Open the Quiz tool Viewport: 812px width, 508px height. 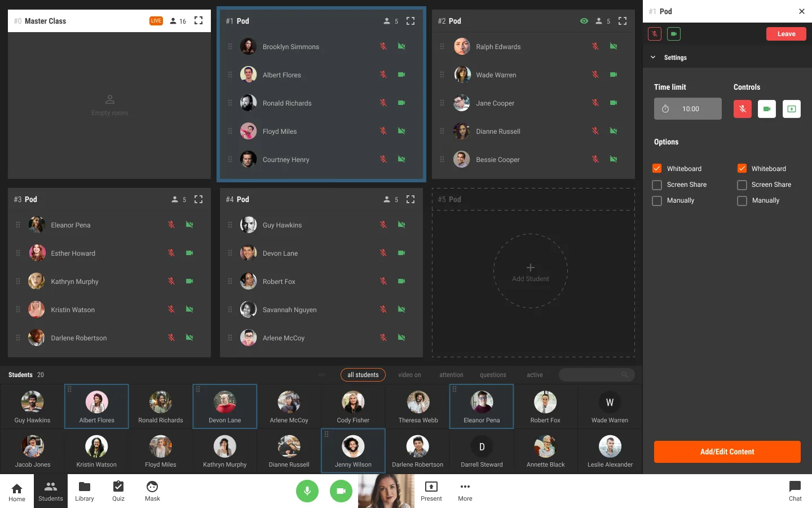click(118, 491)
